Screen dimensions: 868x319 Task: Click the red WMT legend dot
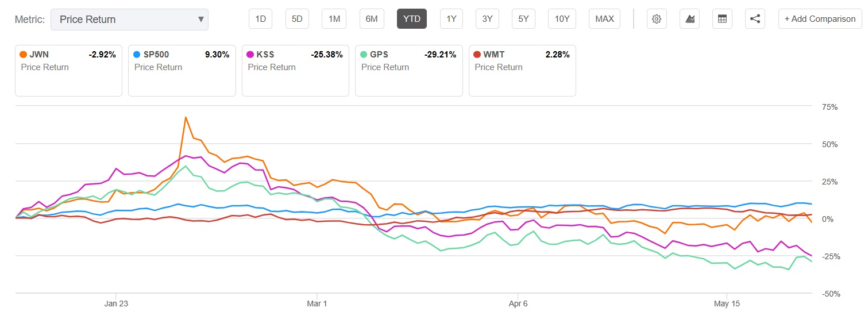coord(477,55)
